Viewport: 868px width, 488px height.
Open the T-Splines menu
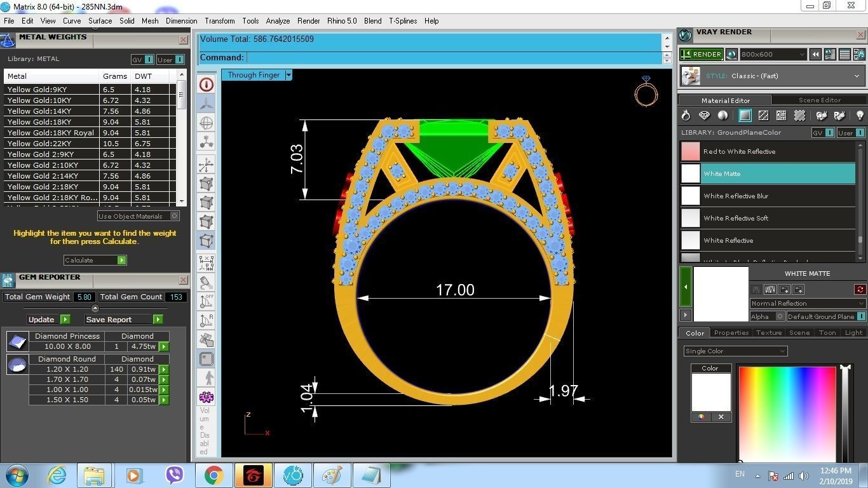403,21
